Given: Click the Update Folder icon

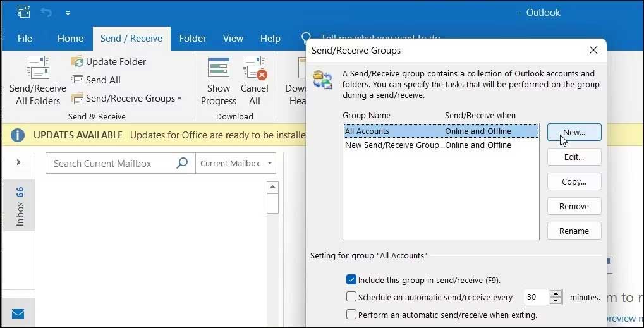Looking at the screenshot, I should [x=77, y=61].
